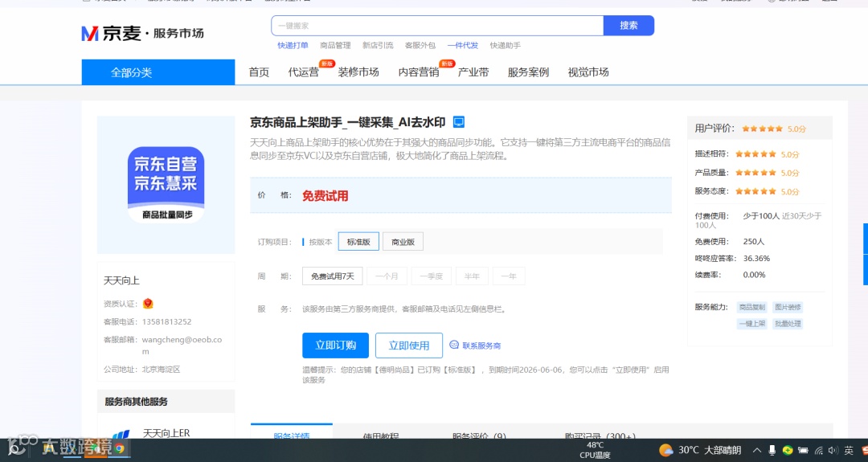
Task: Click the volume speaker tray icon
Action: 833,450
